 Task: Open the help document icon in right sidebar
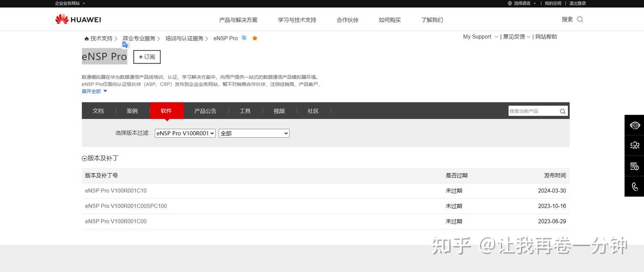(x=634, y=166)
